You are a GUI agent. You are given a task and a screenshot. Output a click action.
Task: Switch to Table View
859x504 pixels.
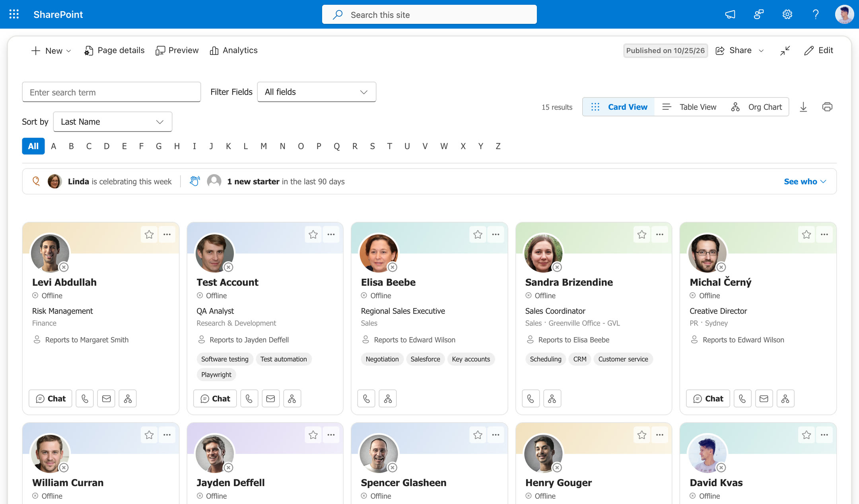(689, 107)
